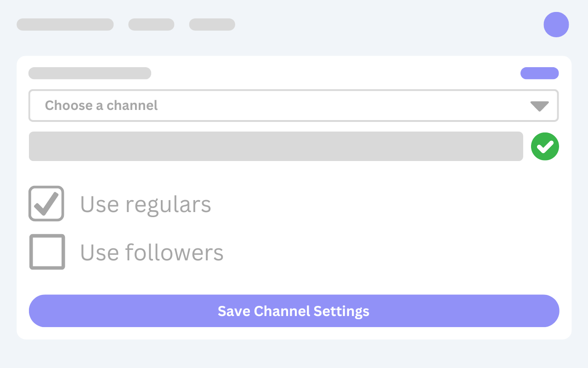Click the second gray navigation placeholder
Viewport: 588px width, 368px height.
(x=151, y=24)
